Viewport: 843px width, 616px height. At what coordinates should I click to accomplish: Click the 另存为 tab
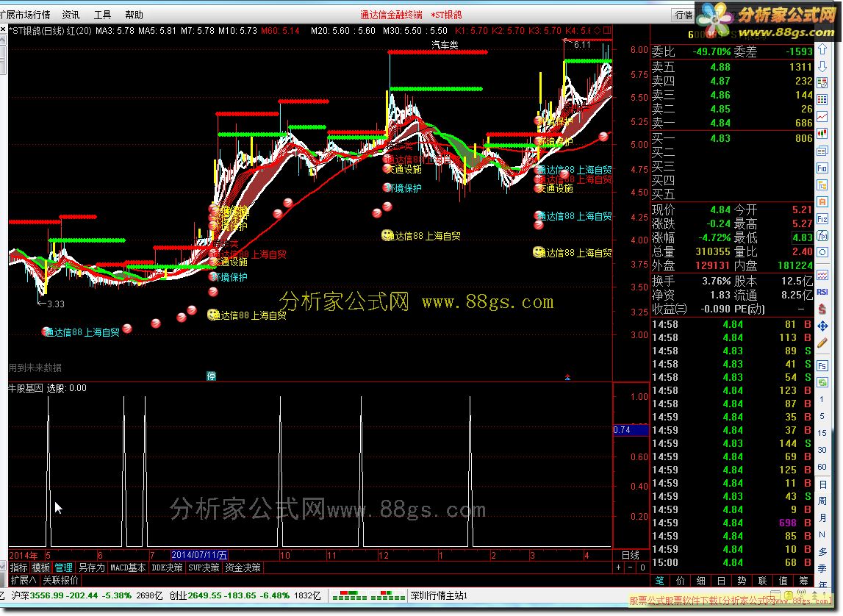[x=91, y=567]
